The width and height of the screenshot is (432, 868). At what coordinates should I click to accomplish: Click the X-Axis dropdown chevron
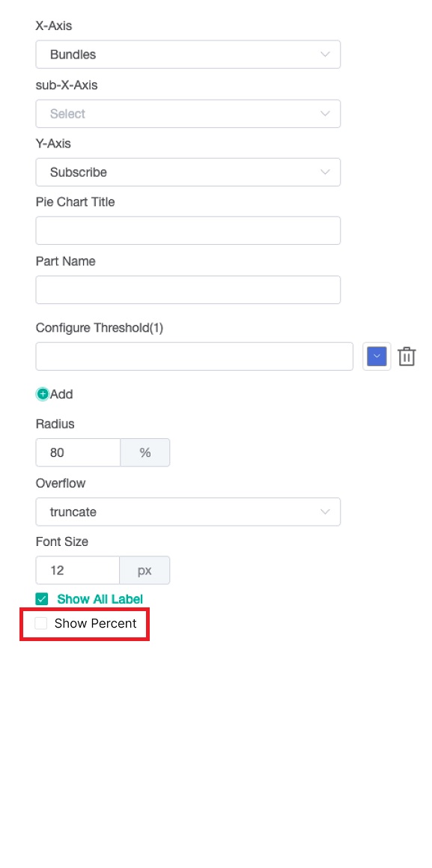(x=325, y=54)
